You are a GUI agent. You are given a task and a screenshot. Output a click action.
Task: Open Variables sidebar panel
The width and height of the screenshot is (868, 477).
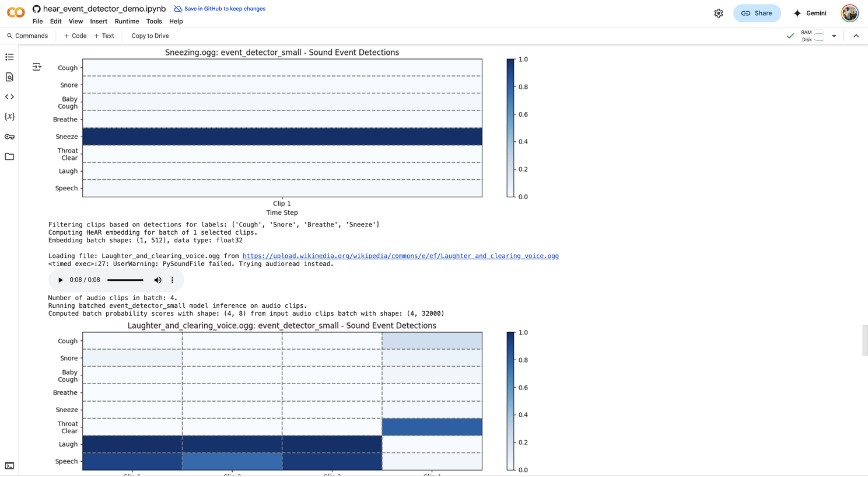click(x=9, y=117)
